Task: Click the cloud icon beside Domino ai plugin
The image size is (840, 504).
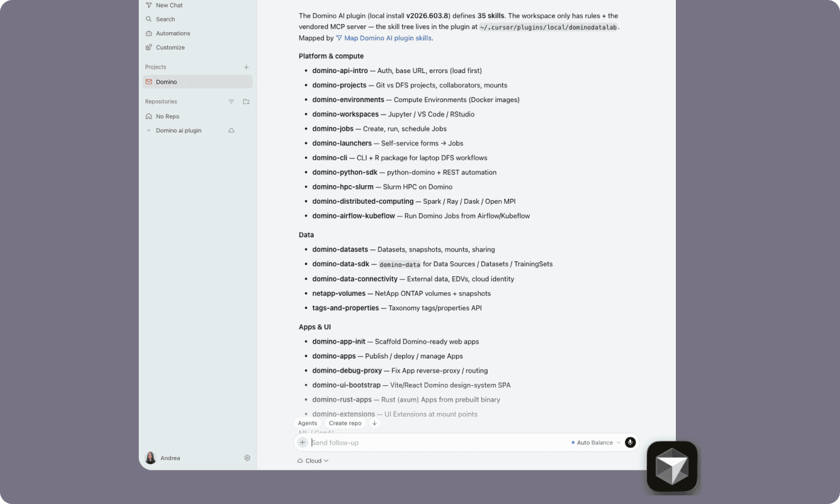Action: [231, 131]
